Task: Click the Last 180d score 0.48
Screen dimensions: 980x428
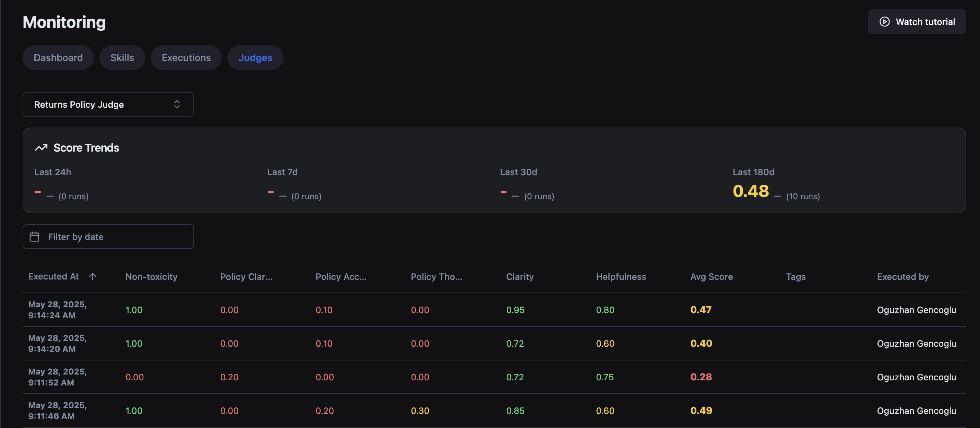Action: (751, 191)
